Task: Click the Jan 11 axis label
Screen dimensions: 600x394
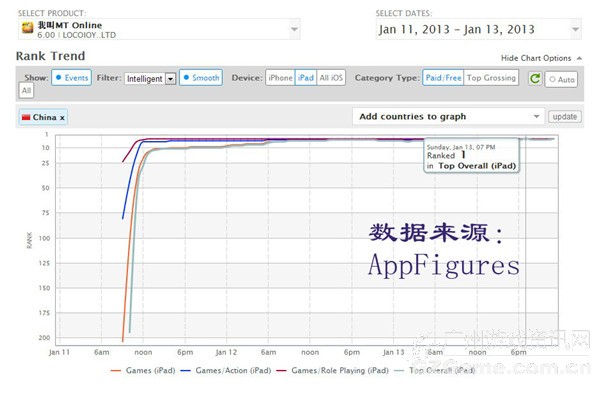Action: point(59,352)
